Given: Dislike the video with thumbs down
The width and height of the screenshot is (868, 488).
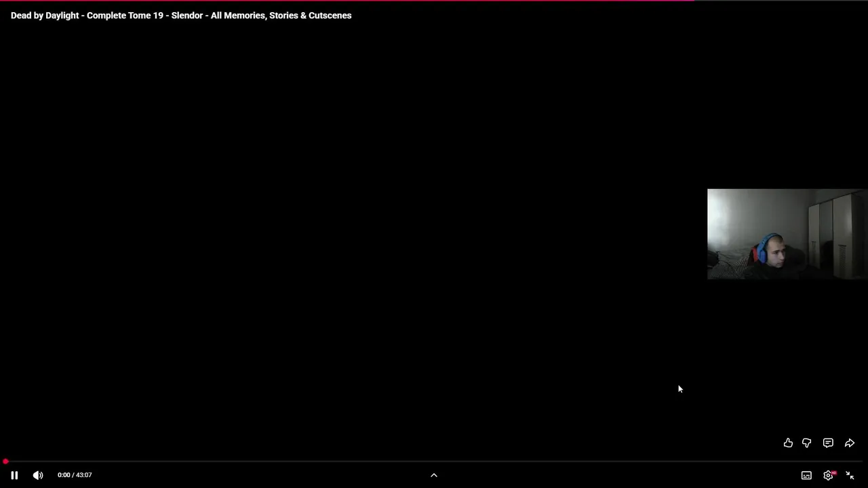Looking at the screenshot, I should click(806, 443).
